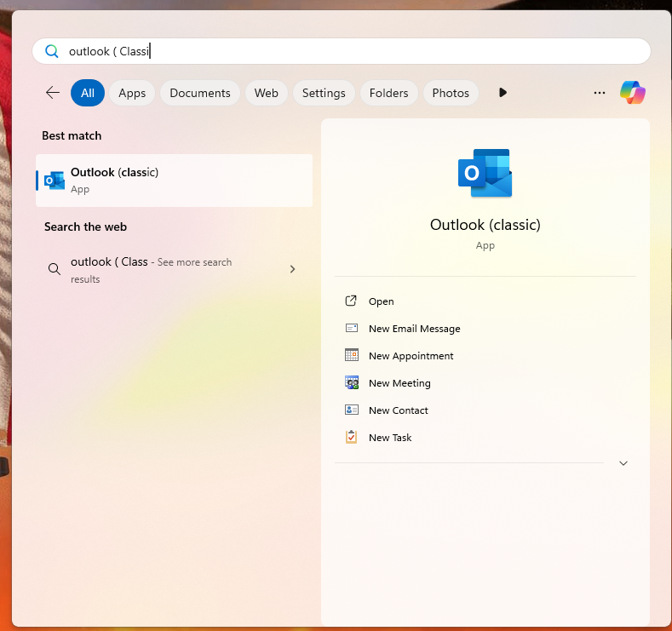
Task: Expand the actions list with the chevron
Action: tap(623, 463)
